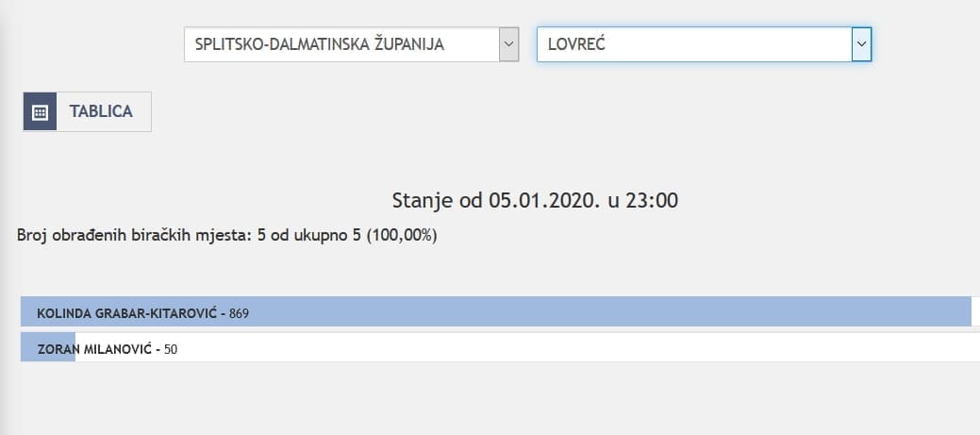Screen dimensions: 980x435
Task: Click the 23:00 time in the heading
Action: (x=653, y=200)
